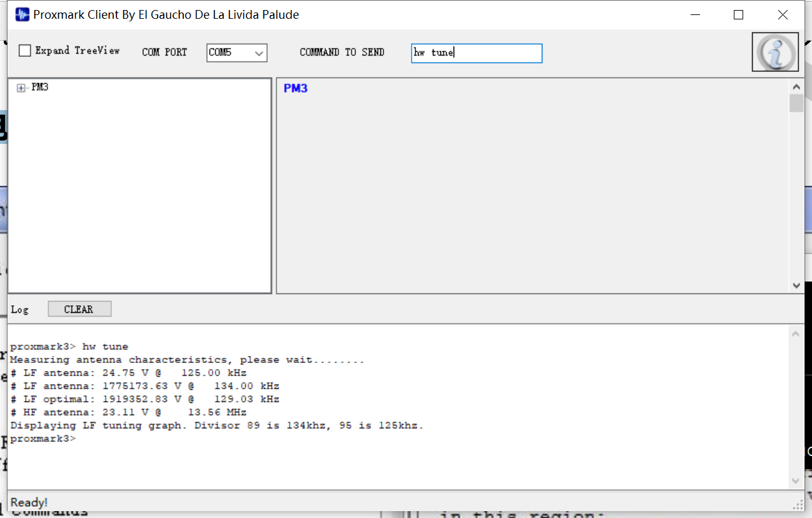812x518 pixels.
Task: Click the Ready! status bar text
Action: (x=29, y=502)
